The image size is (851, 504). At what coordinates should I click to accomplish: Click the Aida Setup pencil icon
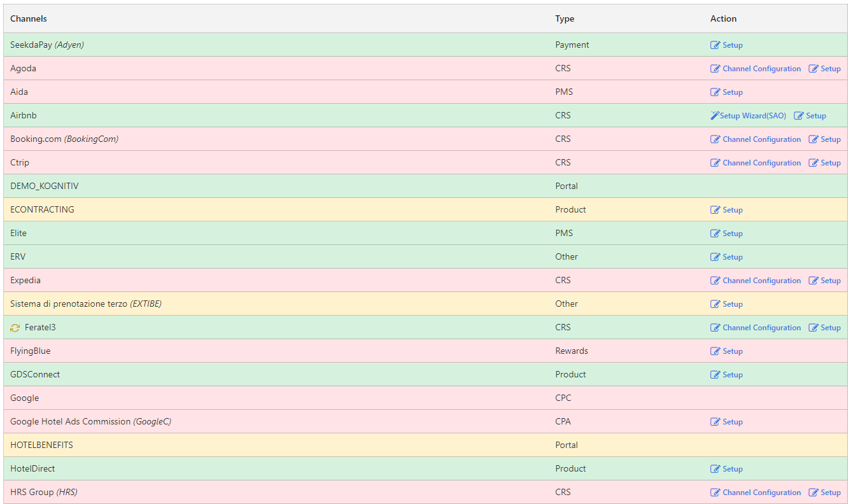pos(715,92)
